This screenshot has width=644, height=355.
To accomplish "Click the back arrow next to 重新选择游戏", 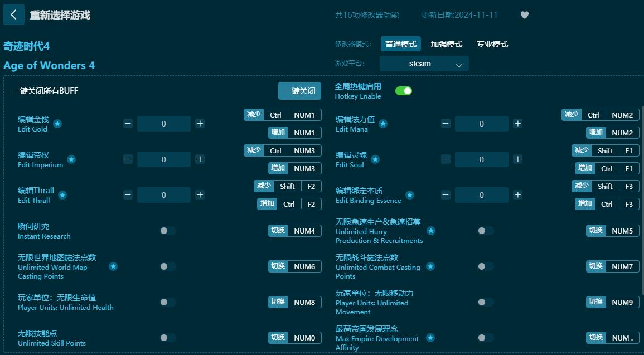I will pyautogui.click(x=13, y=14).
